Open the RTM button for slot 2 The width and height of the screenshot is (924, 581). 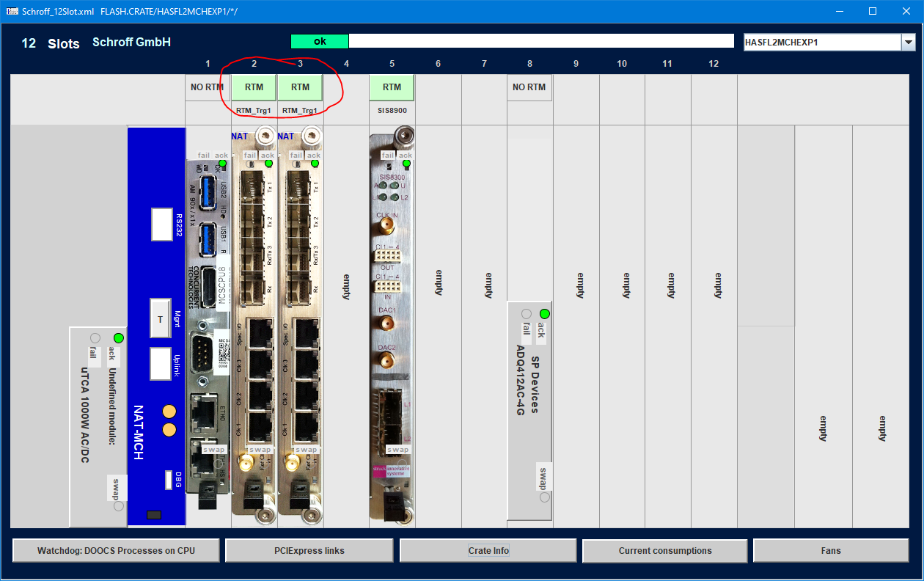(254, 87)
